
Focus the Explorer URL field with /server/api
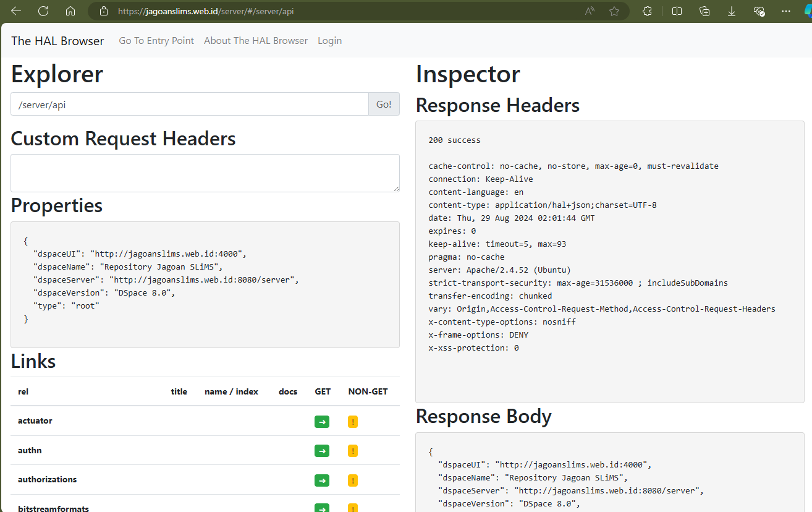(190, 104)
